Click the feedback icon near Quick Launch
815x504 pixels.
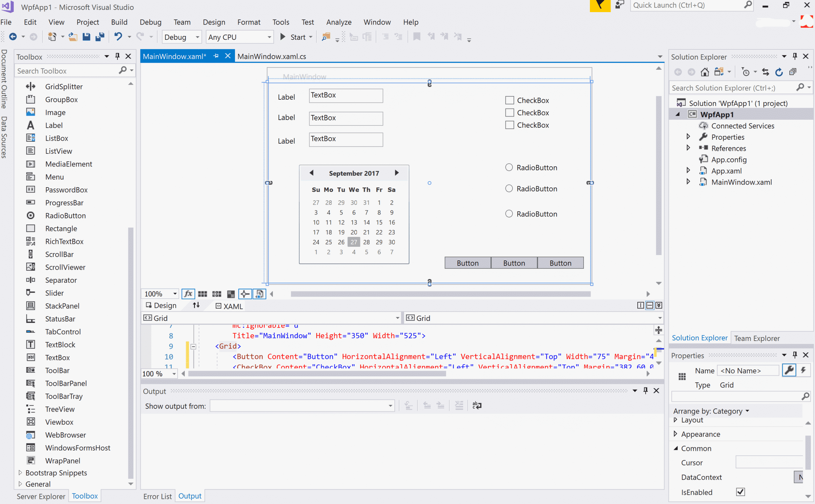[620, 5]
